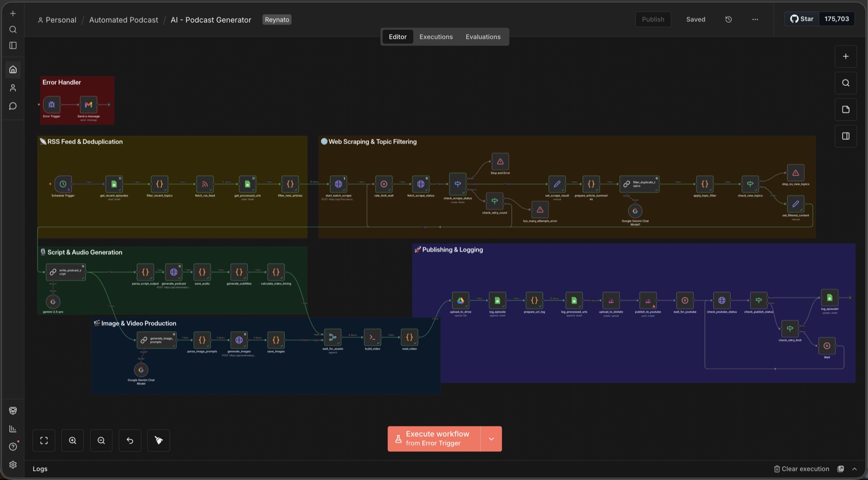Click the Publish button
This screenshot has height=480, width=868.
pos(653,20)
